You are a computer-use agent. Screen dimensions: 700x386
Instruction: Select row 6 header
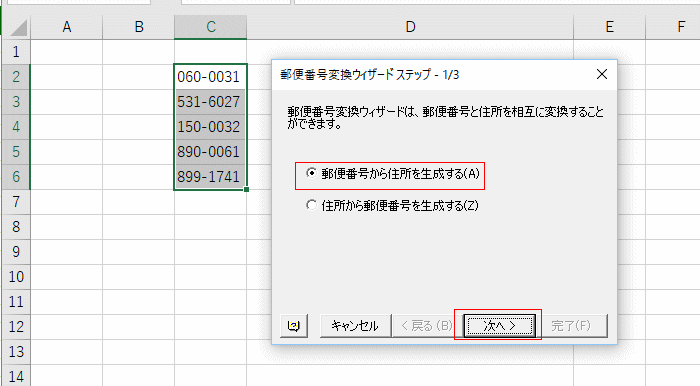16,177
